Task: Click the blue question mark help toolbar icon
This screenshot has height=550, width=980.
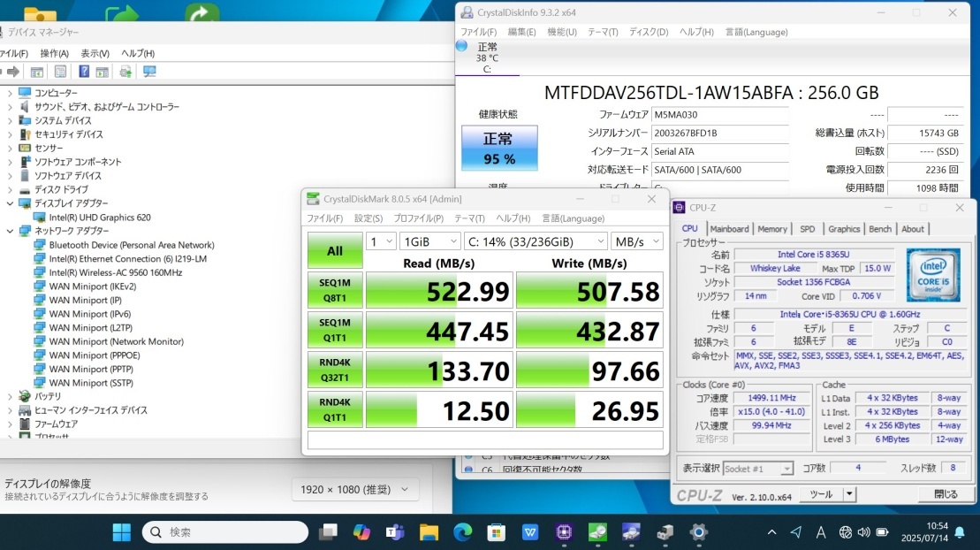Action: click(84, 72)
